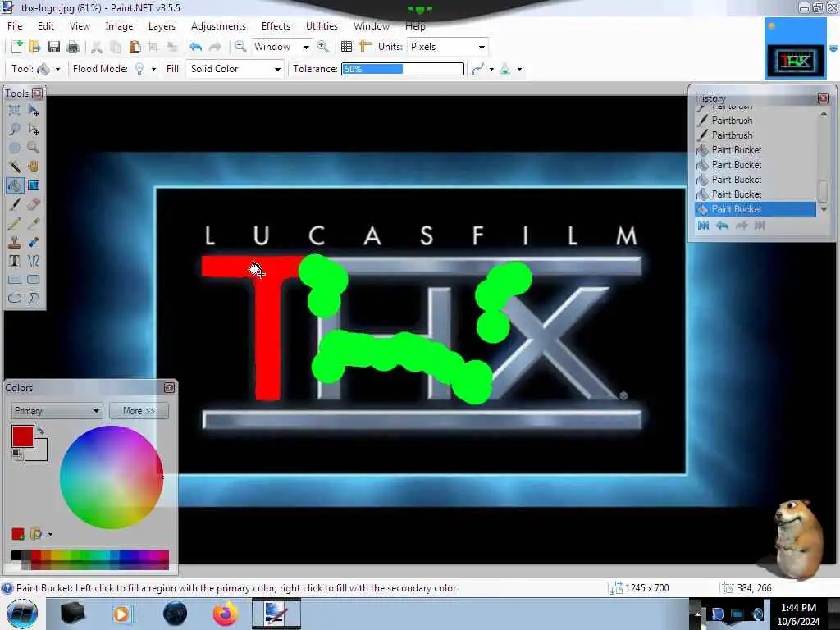Image resolution: width=840 pixels, height=630 pixels.
Task: Select the Text tool
Action: point(15,261)
